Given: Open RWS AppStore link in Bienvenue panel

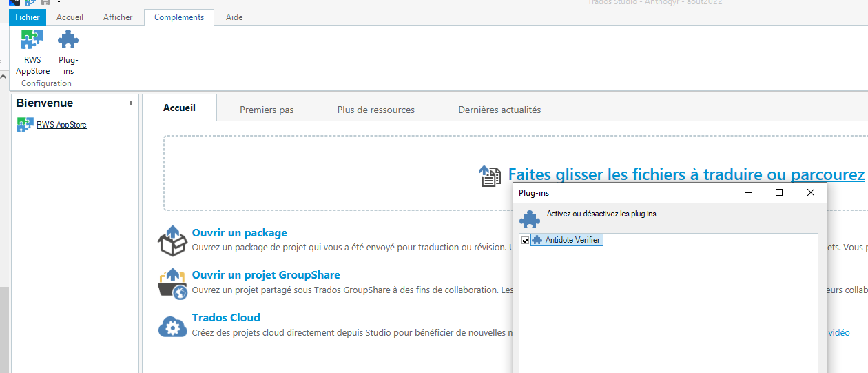Looking at the screenshot, I should pyautogui.click(x=61, y=125).
